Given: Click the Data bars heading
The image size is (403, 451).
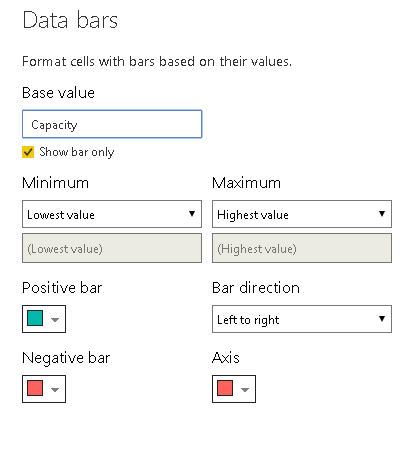Looking at the screenshot, I should tap(70, 20).
